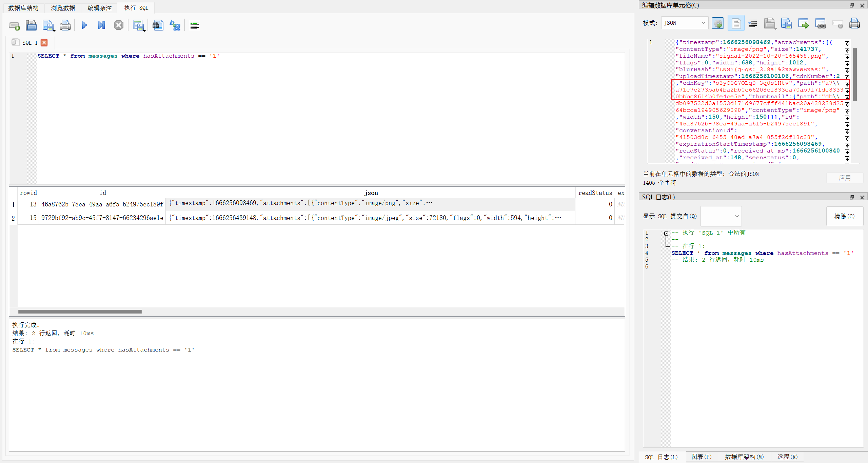Image resolution: width=868 pixels, height=463 pixels.
Task: Close the SQL 1 tab
Action: click(44, 43)
